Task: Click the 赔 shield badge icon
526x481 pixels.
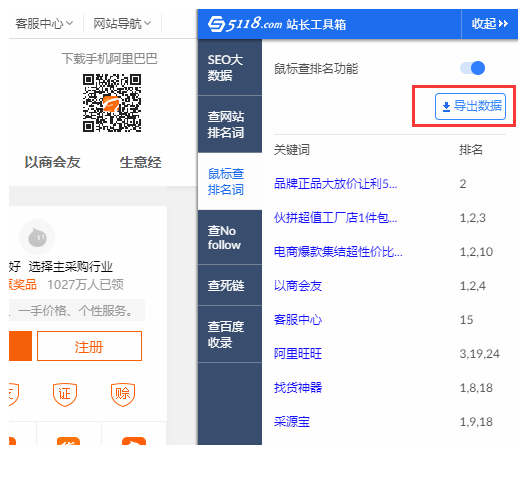Action: click(123, 394)
